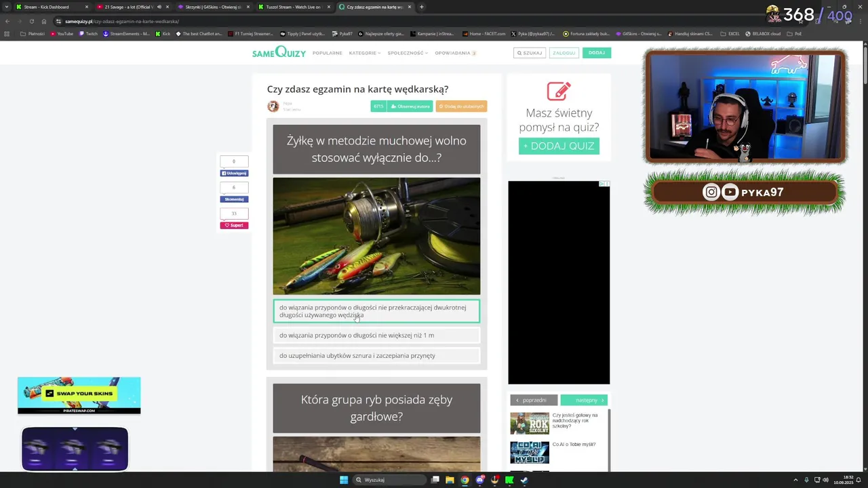
Task: Open Google Chrome from the taskbar
Action: click(465, 480)
